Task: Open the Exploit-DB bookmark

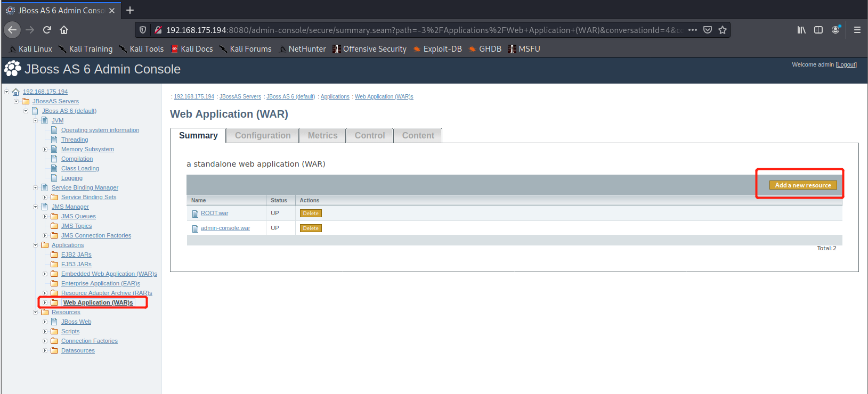Action: [437, 49]
